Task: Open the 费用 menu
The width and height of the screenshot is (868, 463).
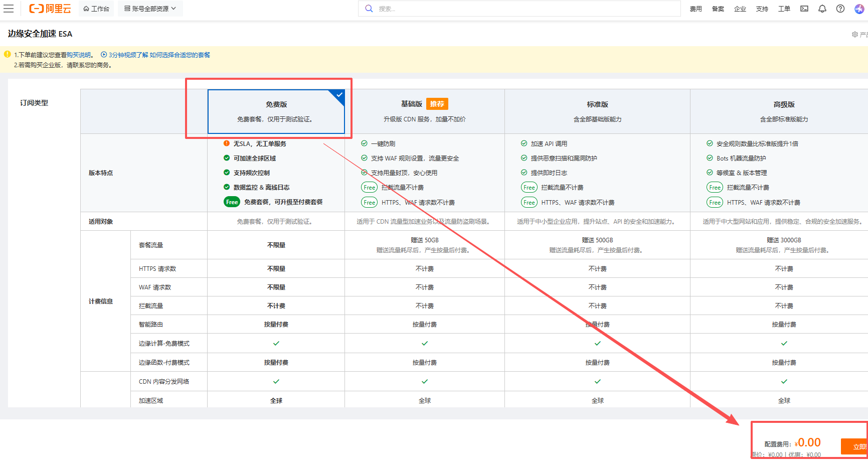Action: pyautogui.click(x=696, y=9)
